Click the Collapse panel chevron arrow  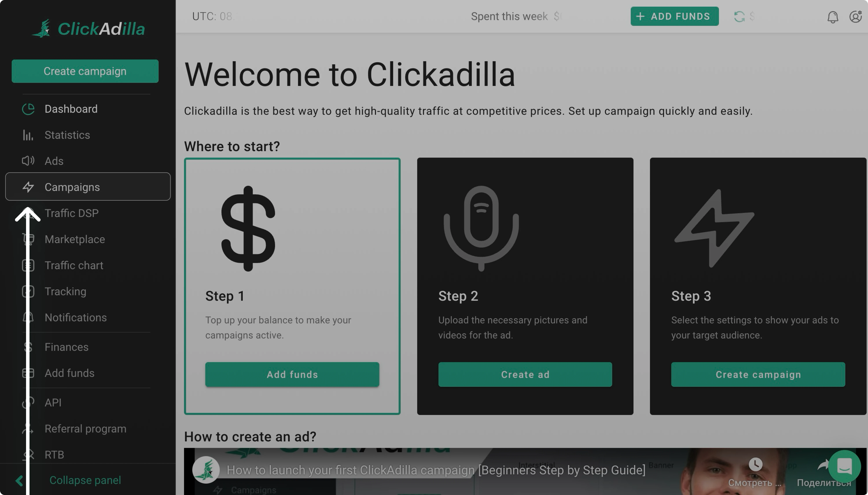pos(19,480)
